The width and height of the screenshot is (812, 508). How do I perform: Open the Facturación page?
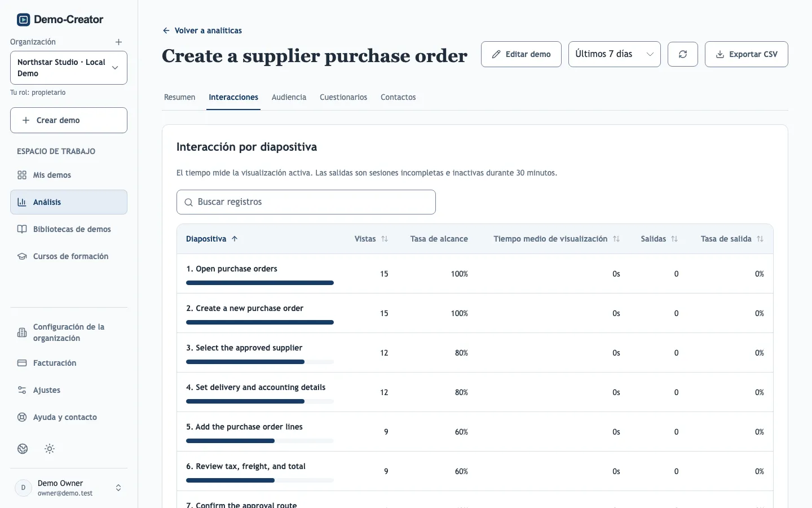point(69,363)
